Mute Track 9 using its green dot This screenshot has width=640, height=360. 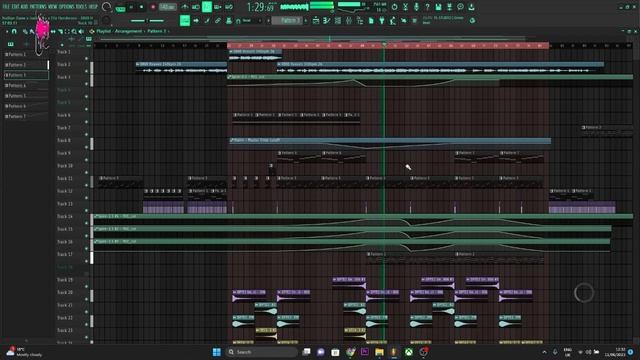(86, 160)
